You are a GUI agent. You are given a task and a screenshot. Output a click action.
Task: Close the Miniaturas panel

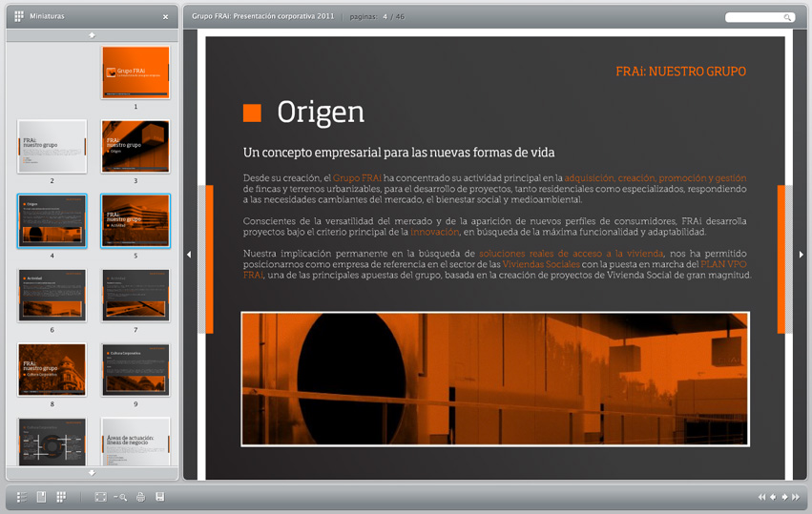pos(166,17)
